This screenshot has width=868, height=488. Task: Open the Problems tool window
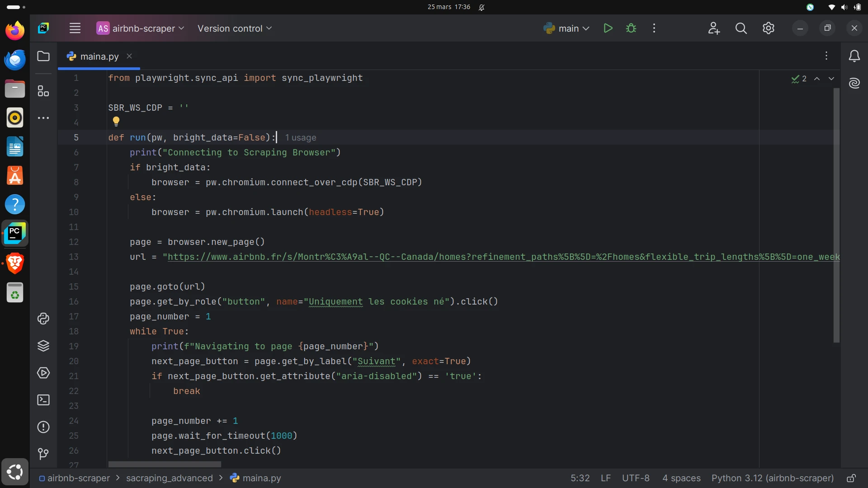[x=43, y=427]
